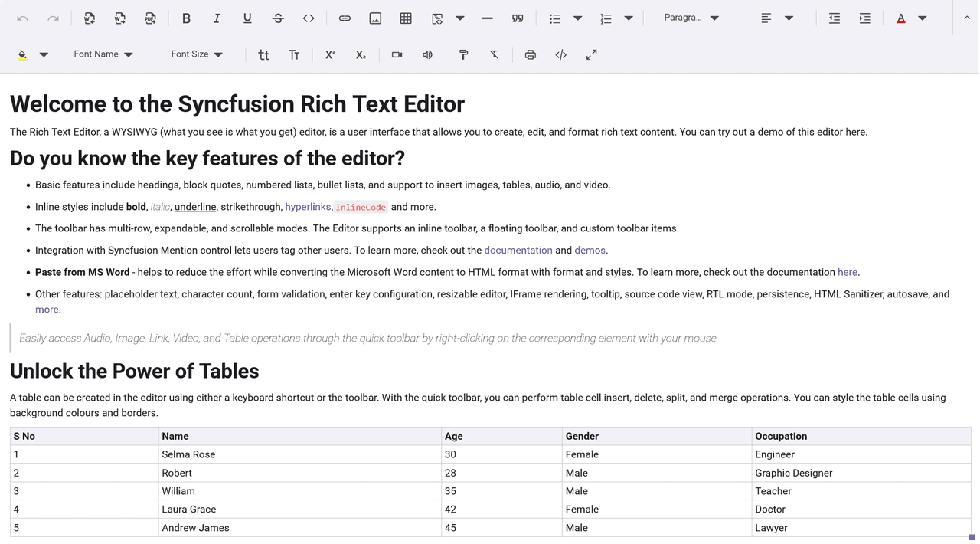The image size is (980, 544).
Task: Open bullet list style dropdown arrow
Action: click(578, 18)
